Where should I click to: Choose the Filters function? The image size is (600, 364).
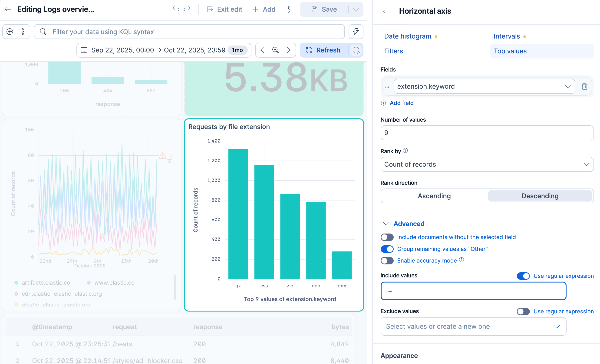[x=393, y=51]
